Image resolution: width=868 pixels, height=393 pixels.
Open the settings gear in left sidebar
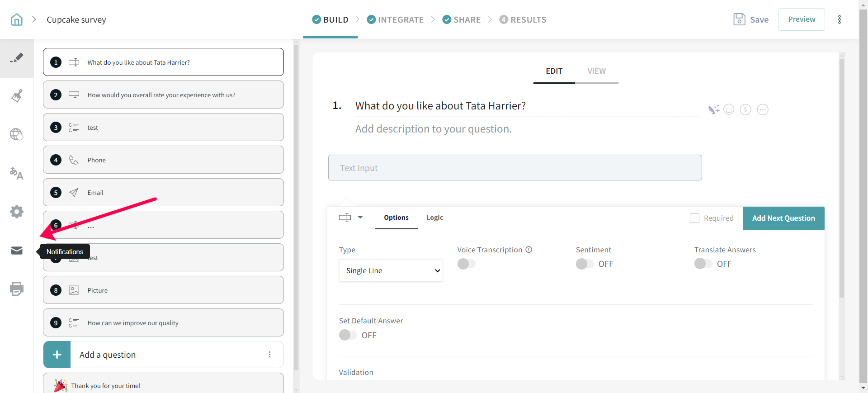(17, 212)
